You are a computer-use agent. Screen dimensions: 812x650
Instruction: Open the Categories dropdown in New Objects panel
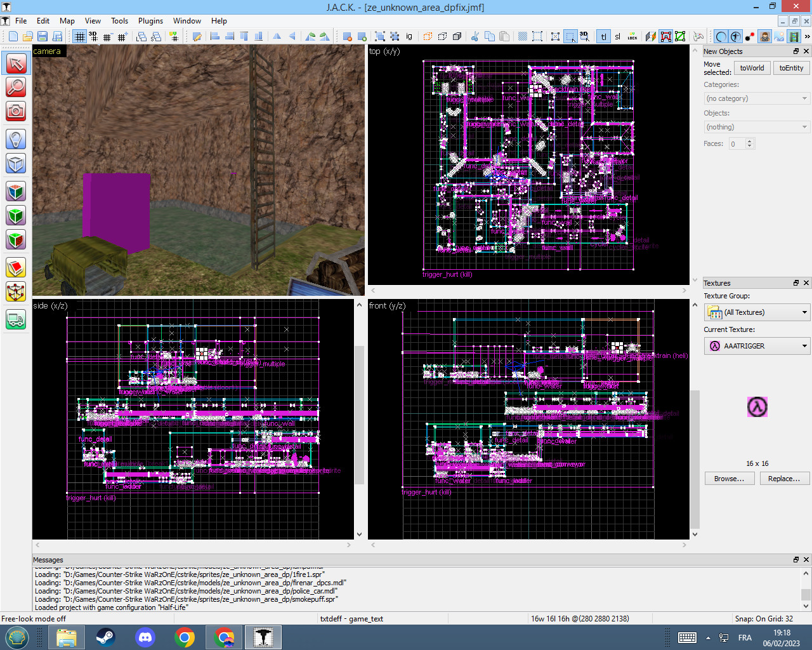(756, 98)
